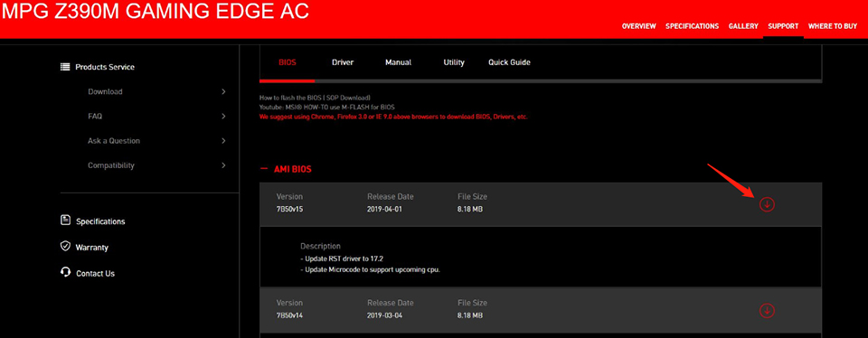Viewport: 868px width, 338px height.
Task: Click 'Update RST driver to 17.2' text
Action: (343, 258)
